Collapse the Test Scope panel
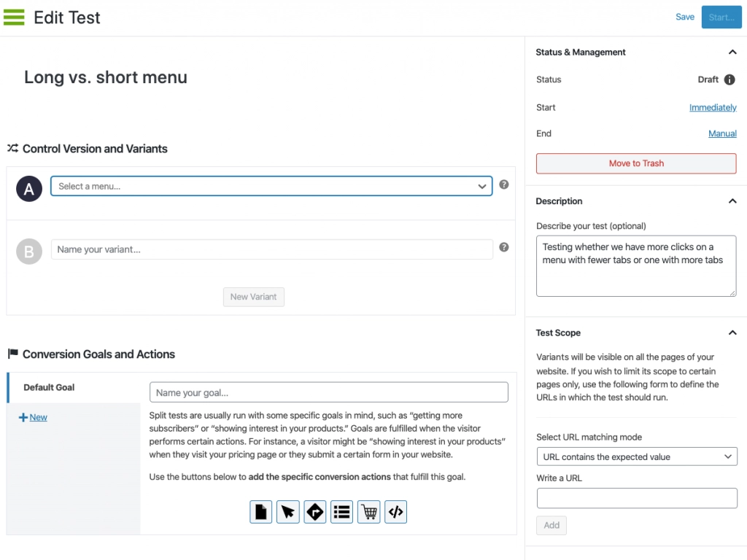 pyautogui.click(x=732, y=332)
